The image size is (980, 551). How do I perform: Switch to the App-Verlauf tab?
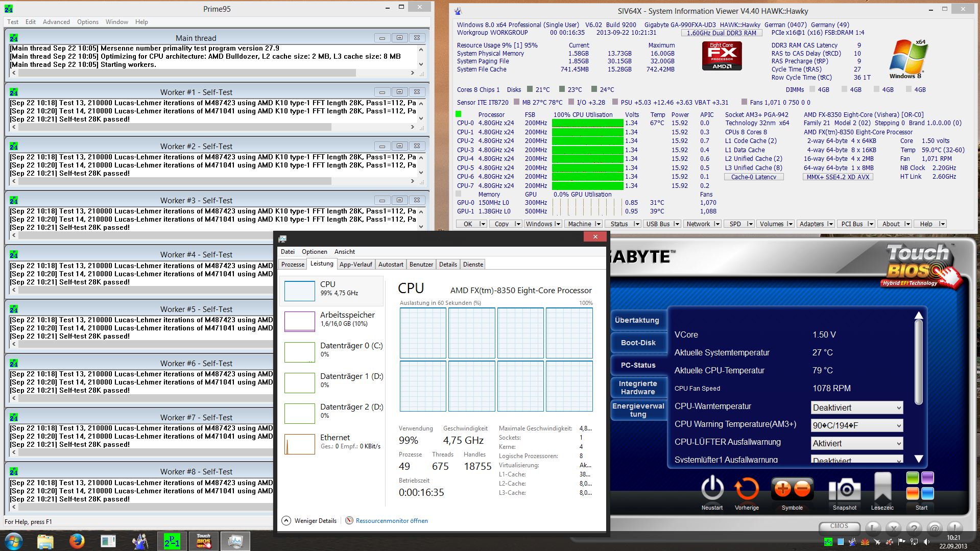click(x=356, y=265)
